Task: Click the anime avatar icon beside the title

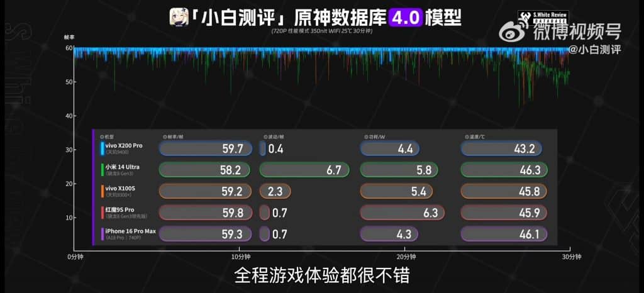Action: pos(179,18)
